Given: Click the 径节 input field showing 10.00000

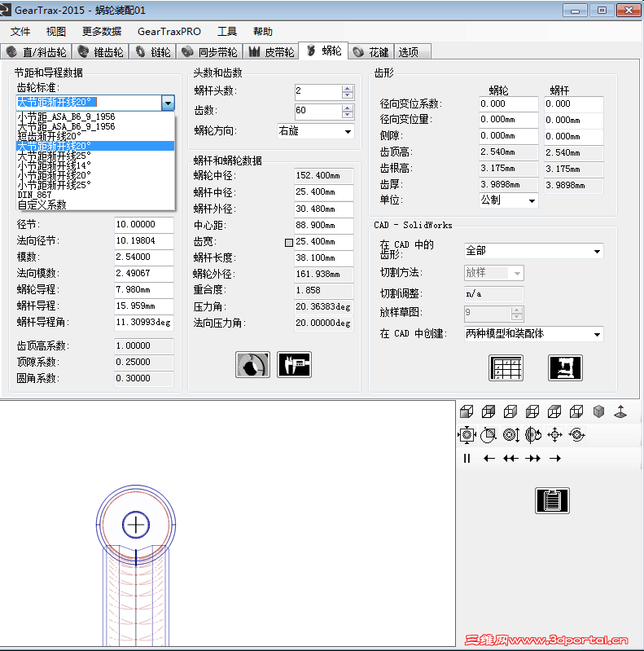Looking at the screenshot, I should click(x=143, y=225).
